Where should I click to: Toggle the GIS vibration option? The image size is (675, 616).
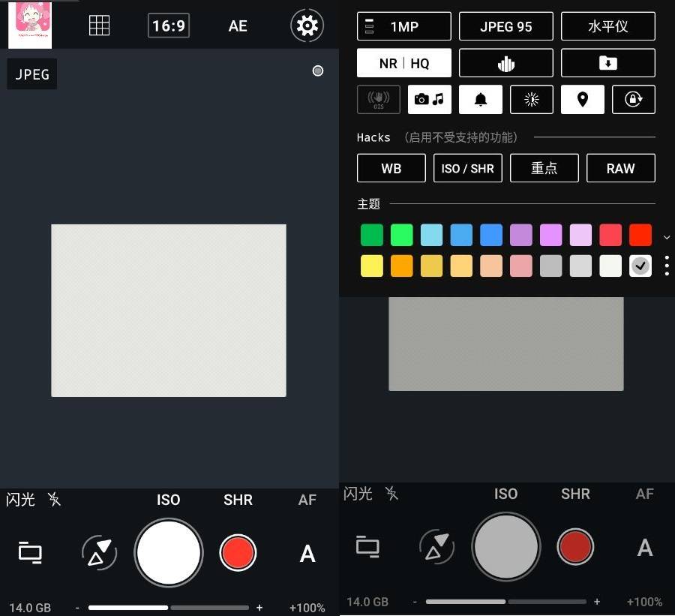tap(379, 99)
